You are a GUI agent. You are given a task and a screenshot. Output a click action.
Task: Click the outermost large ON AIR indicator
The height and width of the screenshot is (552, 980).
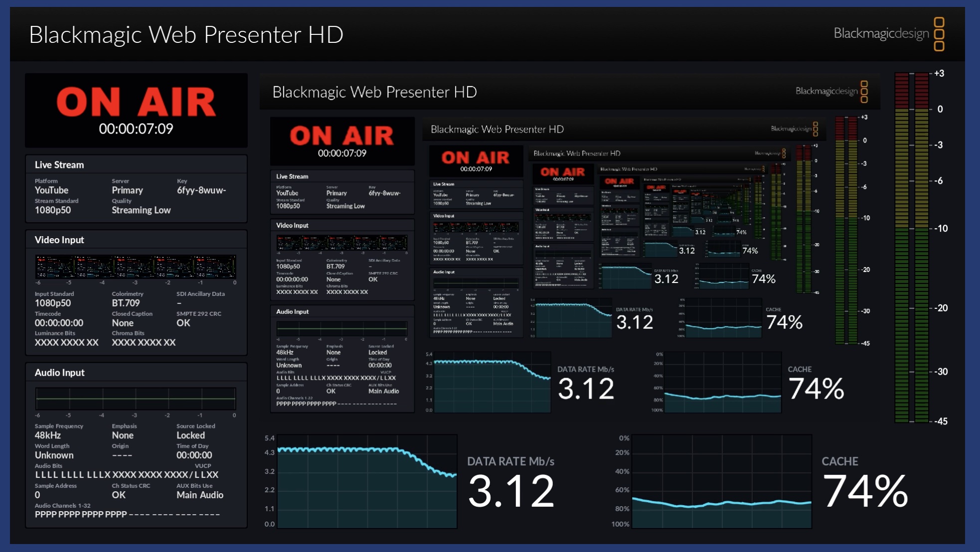[x=136, y=102]
